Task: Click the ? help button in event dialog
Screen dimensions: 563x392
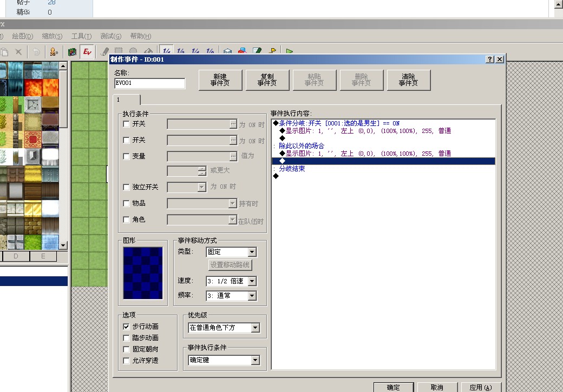Action: click(x=490, y=59)
